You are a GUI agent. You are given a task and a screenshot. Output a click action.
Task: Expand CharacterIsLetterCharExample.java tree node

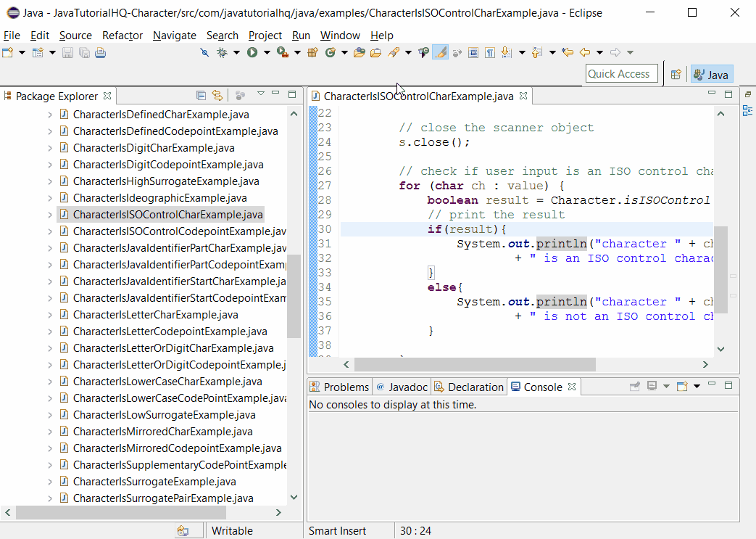click(50, 315)
